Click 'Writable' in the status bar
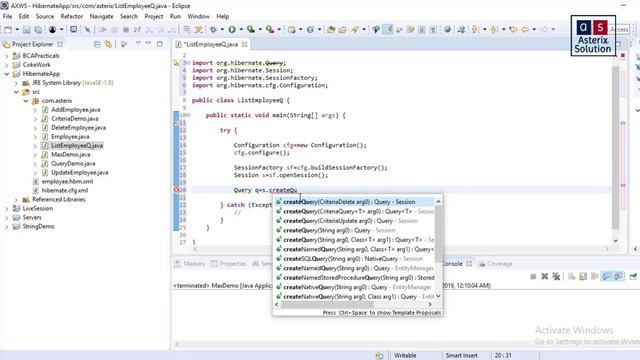Screen dimensions: 640x360 405,356
